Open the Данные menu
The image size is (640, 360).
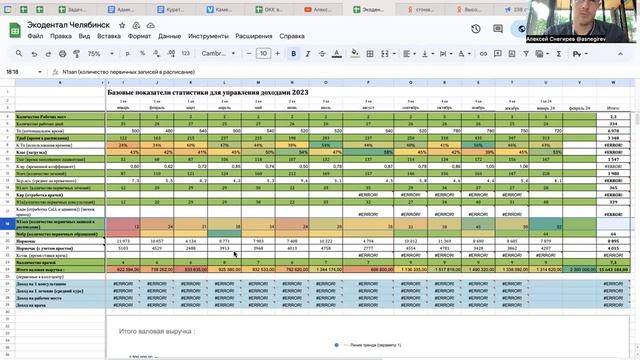169,36
